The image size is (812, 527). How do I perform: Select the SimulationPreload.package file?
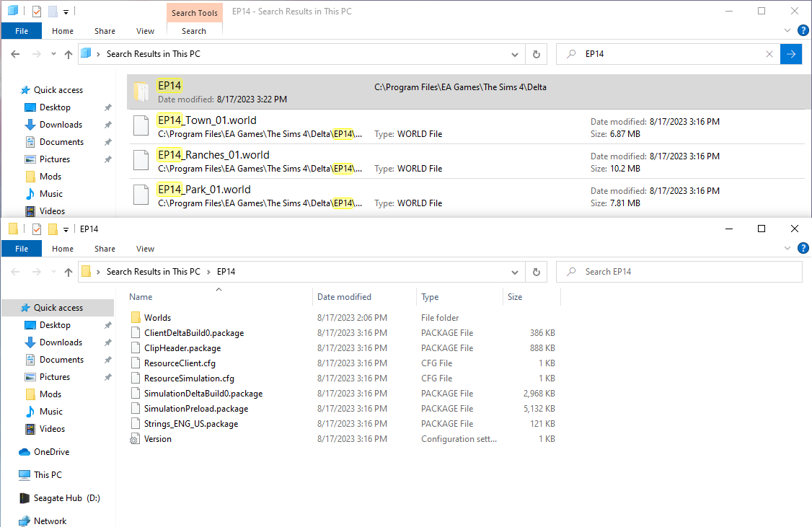(x=195, y=409)
